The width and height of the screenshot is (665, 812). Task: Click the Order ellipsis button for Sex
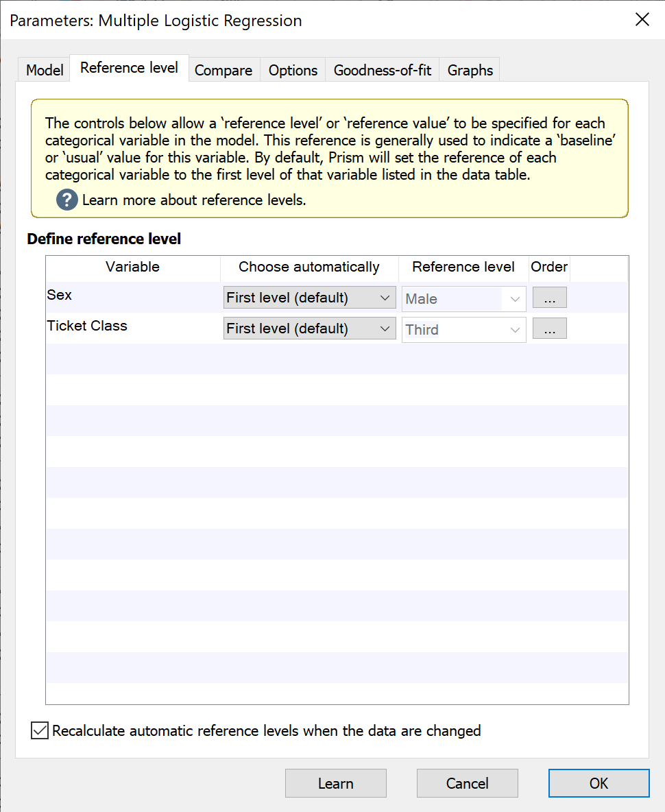tap(549, 298)
